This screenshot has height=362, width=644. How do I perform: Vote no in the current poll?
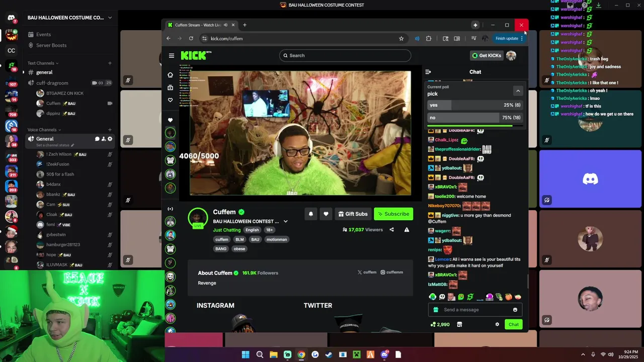tap(475, 118)
